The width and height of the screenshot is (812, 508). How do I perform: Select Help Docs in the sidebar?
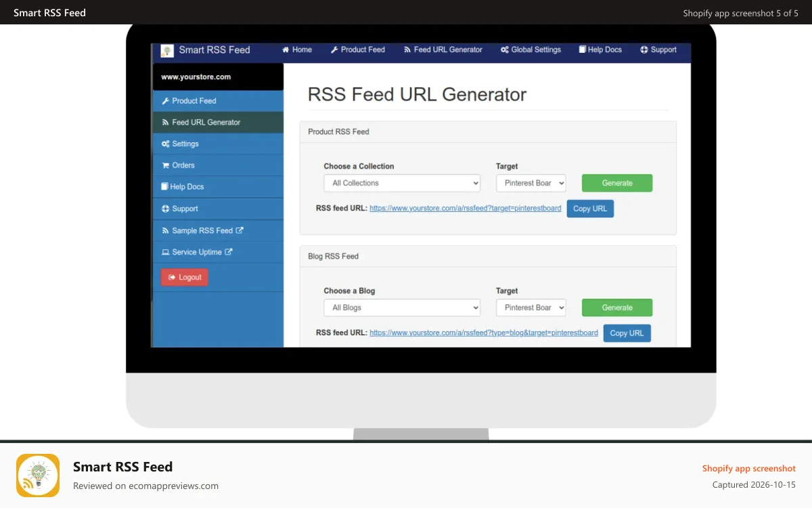tap(218, 187)
